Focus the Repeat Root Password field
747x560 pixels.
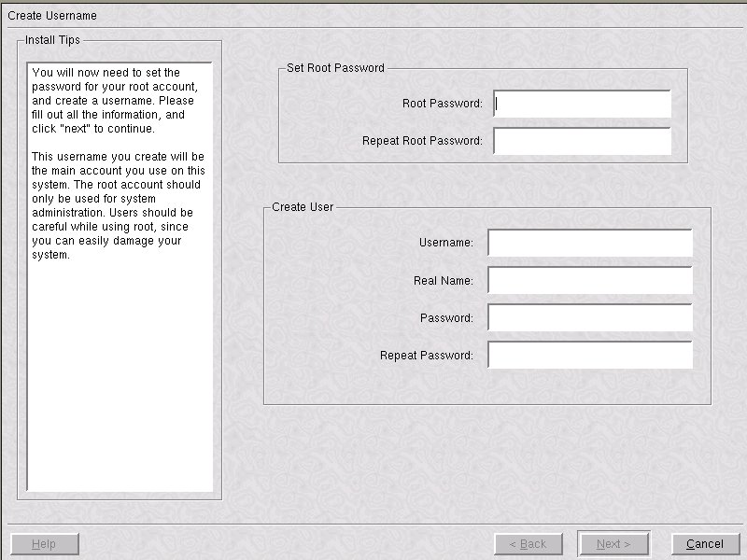(582, 141)
